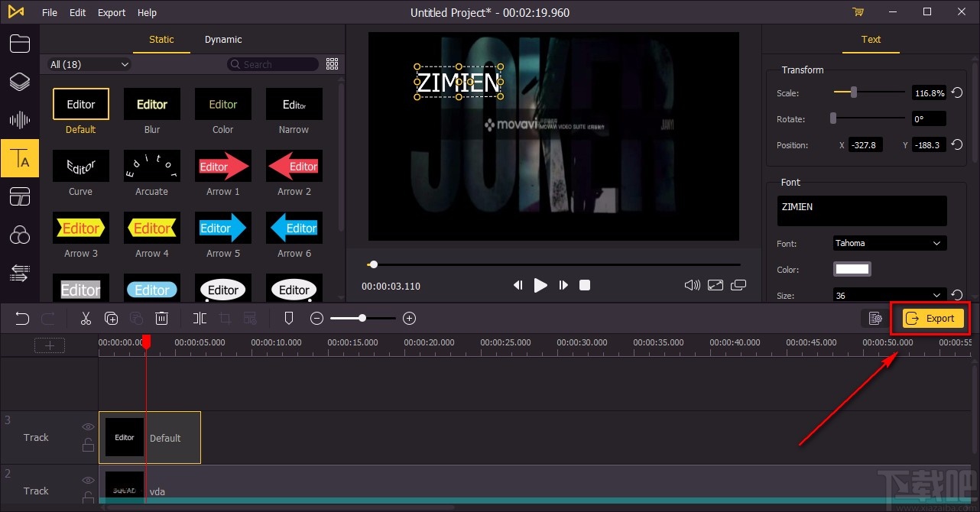
Task: Open the Text panel in sidebar
Action: tap(19, 159)
